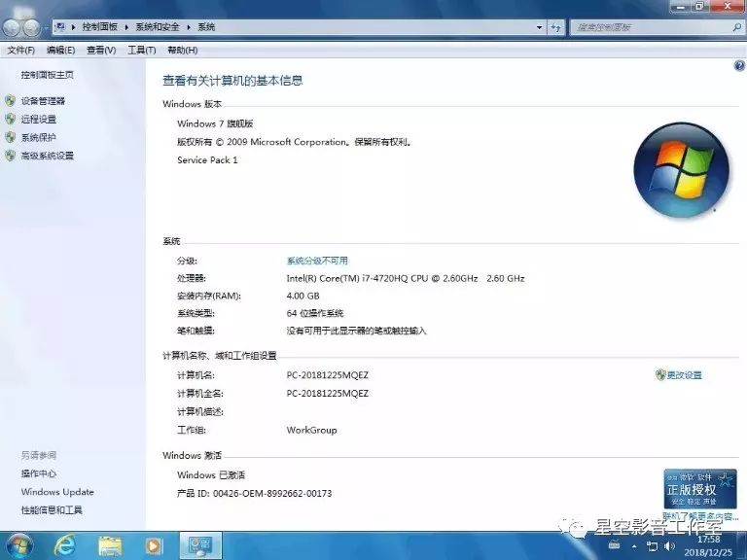The width and height of the screenshot is (747, 560).
Task: Open the 编辑(E) menu
Action: (61, 50)
